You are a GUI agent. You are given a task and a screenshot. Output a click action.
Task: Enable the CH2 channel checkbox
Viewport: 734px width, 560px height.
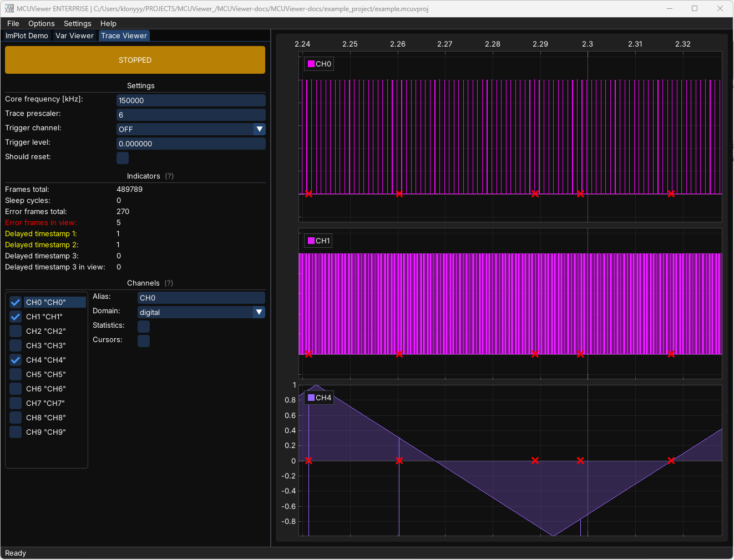point(16,332)
